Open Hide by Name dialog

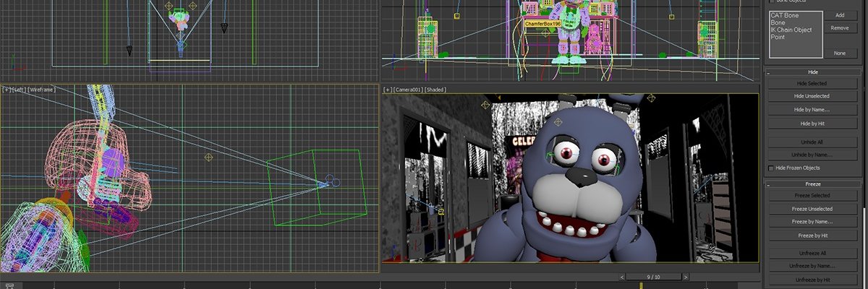[x=812, y=110]
